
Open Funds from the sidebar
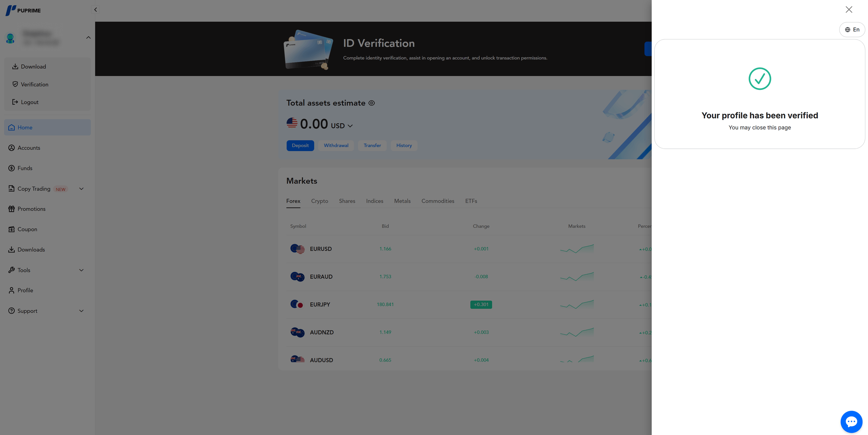pos(25,168)
